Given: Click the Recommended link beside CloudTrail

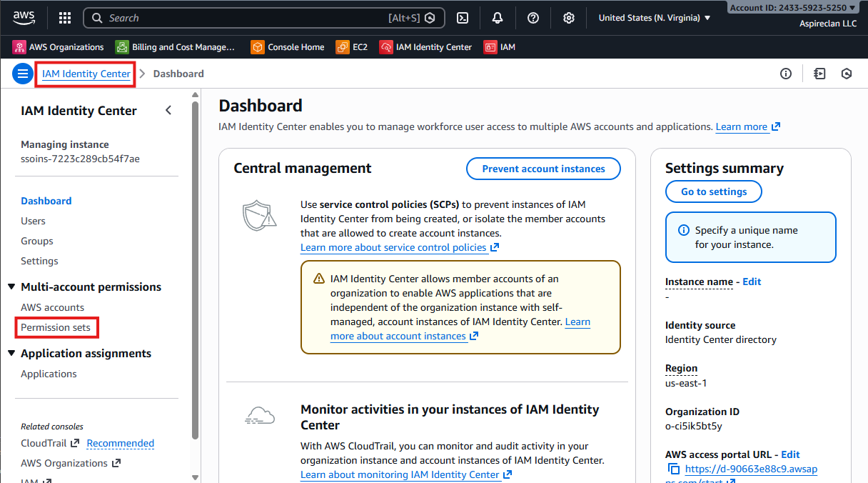Looking at the screenshot, I should pyautogui.click(x=121, y=443).
